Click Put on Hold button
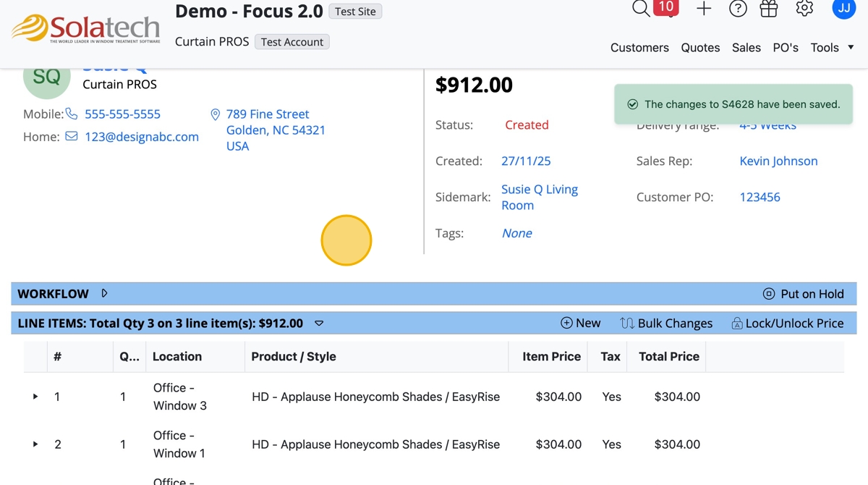 804,294
